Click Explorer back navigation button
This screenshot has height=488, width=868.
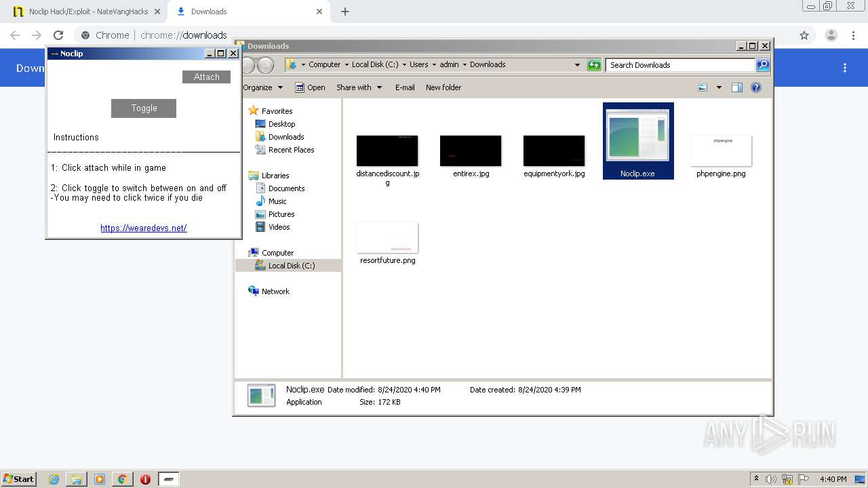[x=248, y=65]
